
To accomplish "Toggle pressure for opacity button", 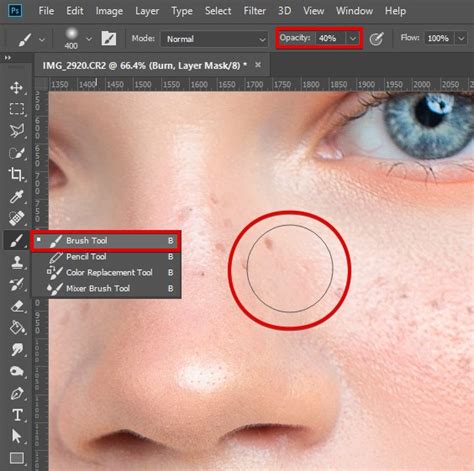I will click(376, 39).
